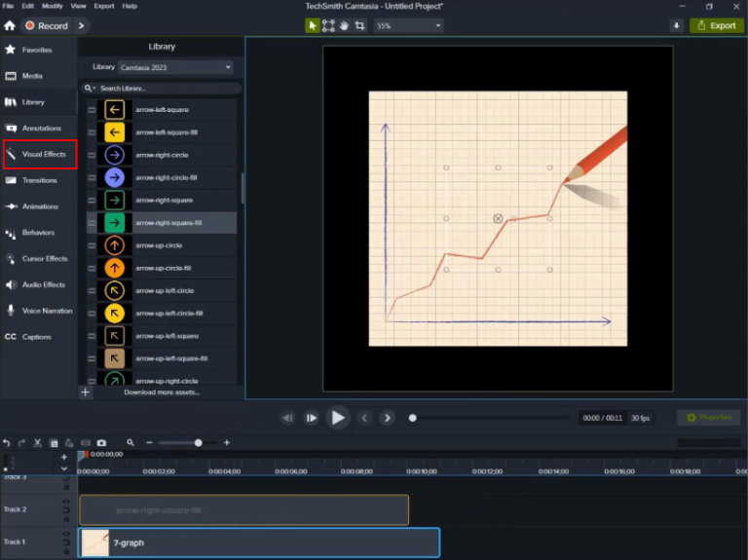Toggle Track 1 magnetic icon

66,542
